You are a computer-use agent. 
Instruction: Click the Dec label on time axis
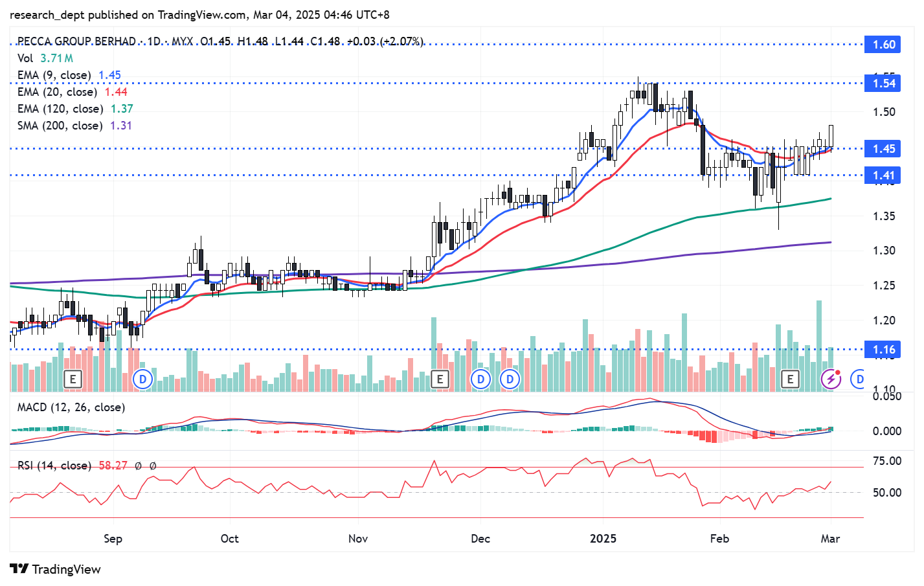click(480, 539)
